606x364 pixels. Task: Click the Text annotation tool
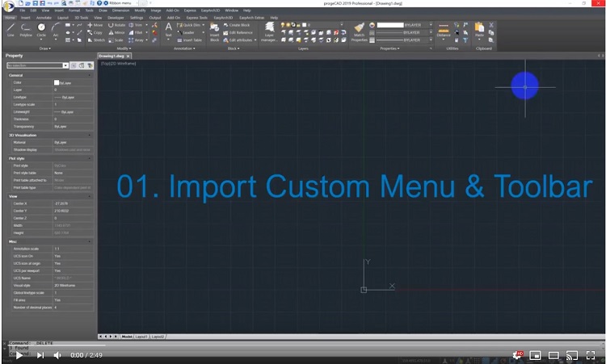point(169,30)
